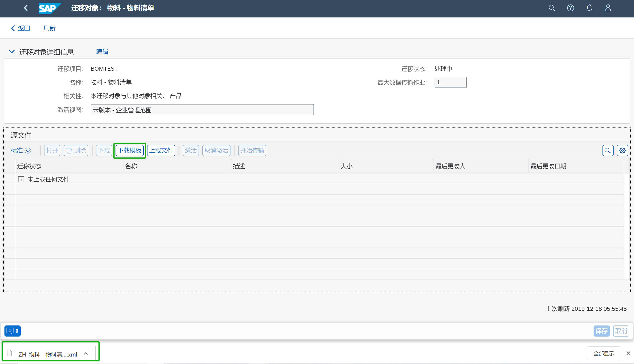
Task: Click the 取消激活 button
Action: click(x=216, y=150)
